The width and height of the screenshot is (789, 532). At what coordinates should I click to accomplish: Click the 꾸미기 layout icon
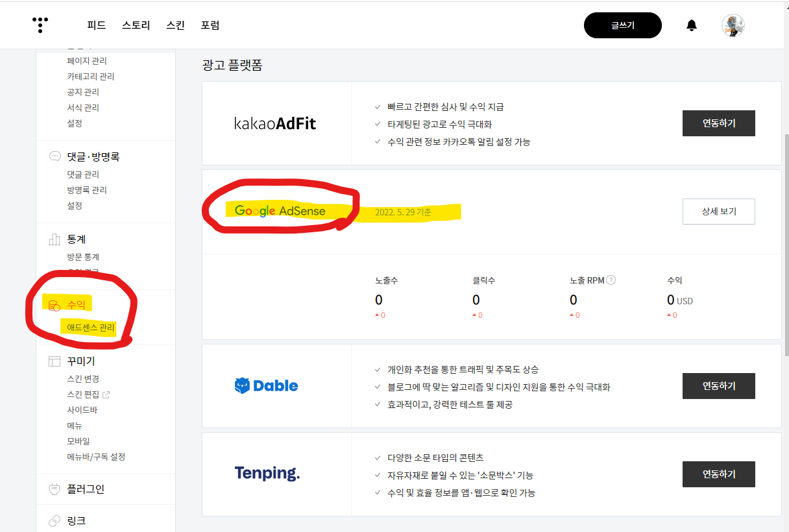55,361
